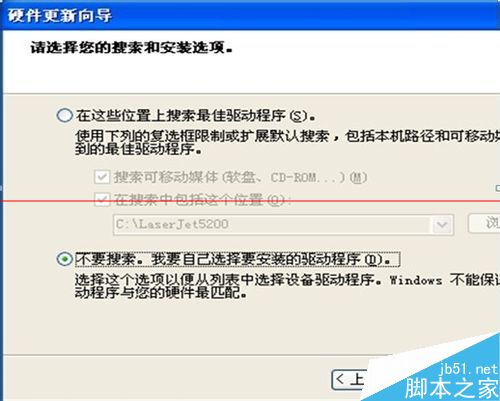
Task: Click the 浏览 browse button
Action: [x=484, y=224]
